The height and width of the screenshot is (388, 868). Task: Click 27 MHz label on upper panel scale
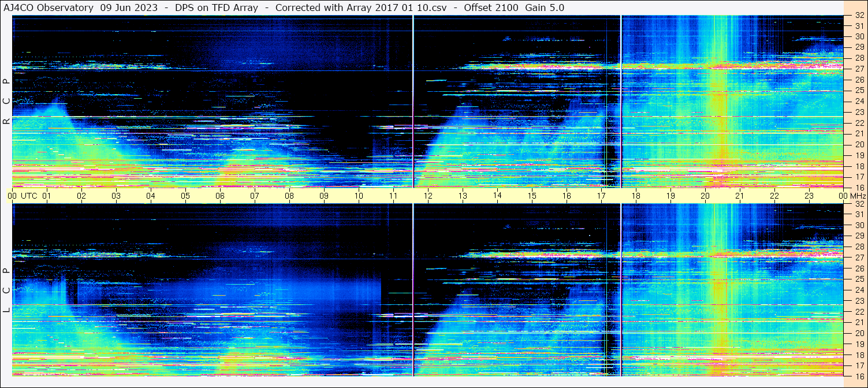859,69
